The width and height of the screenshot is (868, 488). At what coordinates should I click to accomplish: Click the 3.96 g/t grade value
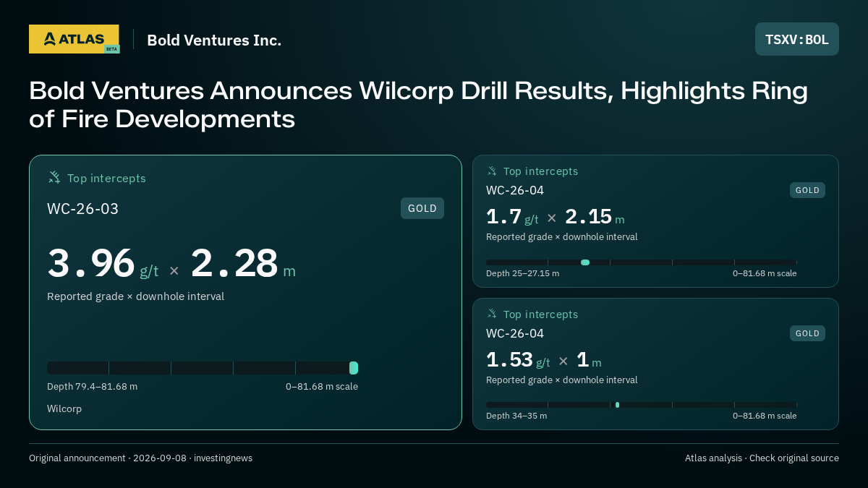pos(103,264)
